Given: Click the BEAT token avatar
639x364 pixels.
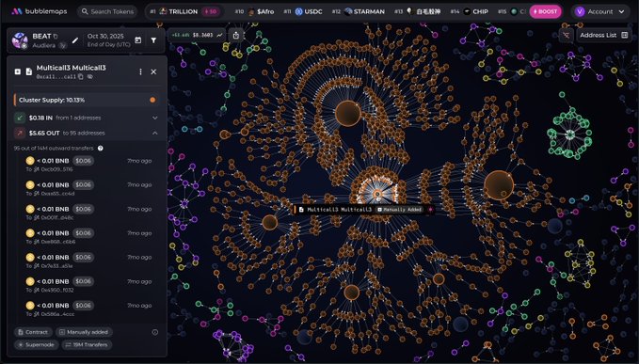Looking at the screenshot, I should pyautogui.click(x=20, y=40).
